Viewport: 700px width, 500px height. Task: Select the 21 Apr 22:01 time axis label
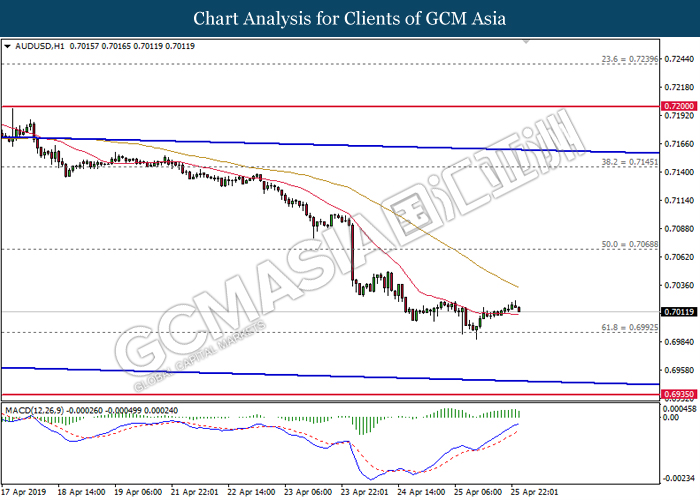(195, 492)
